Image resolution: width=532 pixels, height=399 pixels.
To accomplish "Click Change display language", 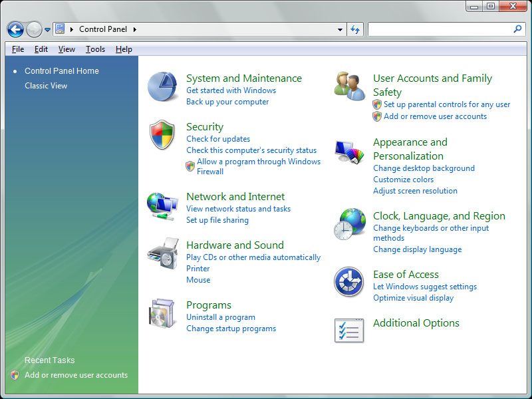I will click(x=418, y=250).
